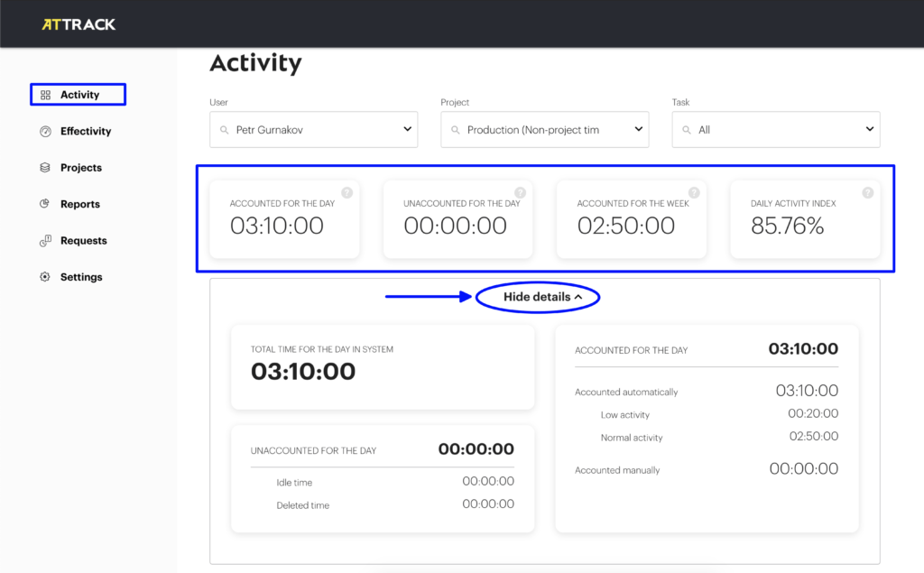Click help icon on Daily Activity Index card
The width and height of the screenshot is (924, 573).
click(x=868, y=193)
